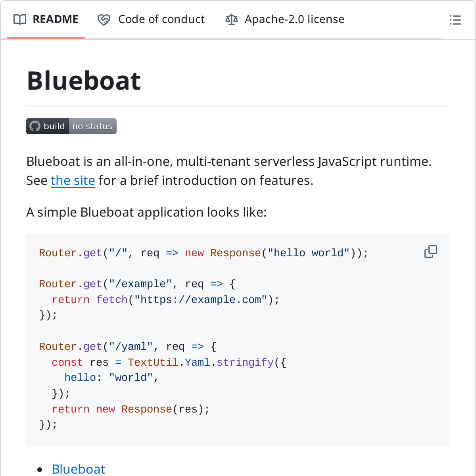Follow the "the site" link
This screenshot has width=476, height=476.
tap(73, 180)
